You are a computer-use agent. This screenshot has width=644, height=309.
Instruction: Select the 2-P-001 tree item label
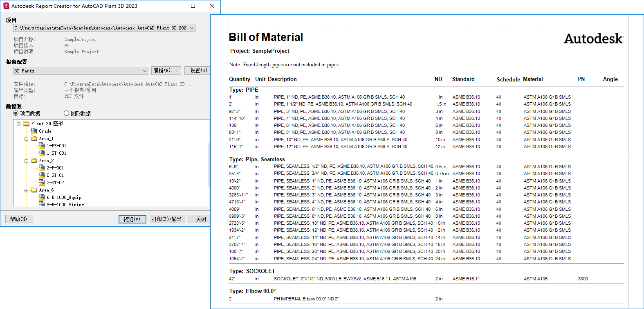[55, 168]
